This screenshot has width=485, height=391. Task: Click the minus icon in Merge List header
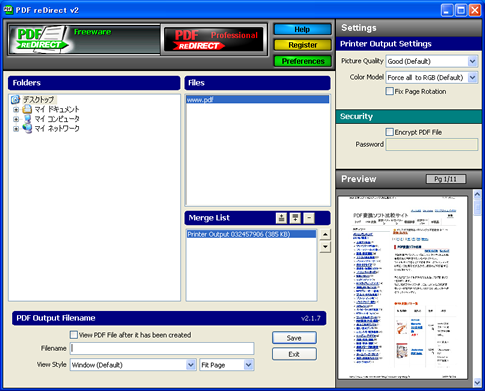tap(309, 218)
